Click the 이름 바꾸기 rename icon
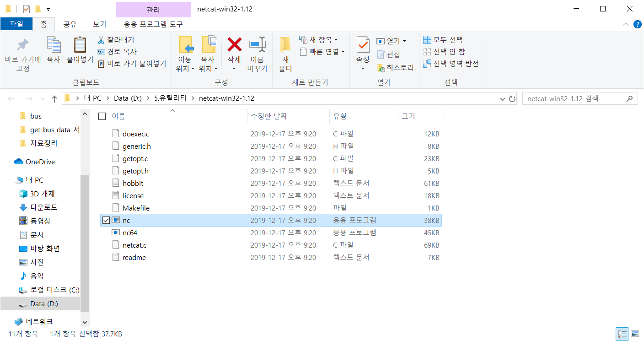Viewport: 644px width, 341px height. (x=257, y=45)
